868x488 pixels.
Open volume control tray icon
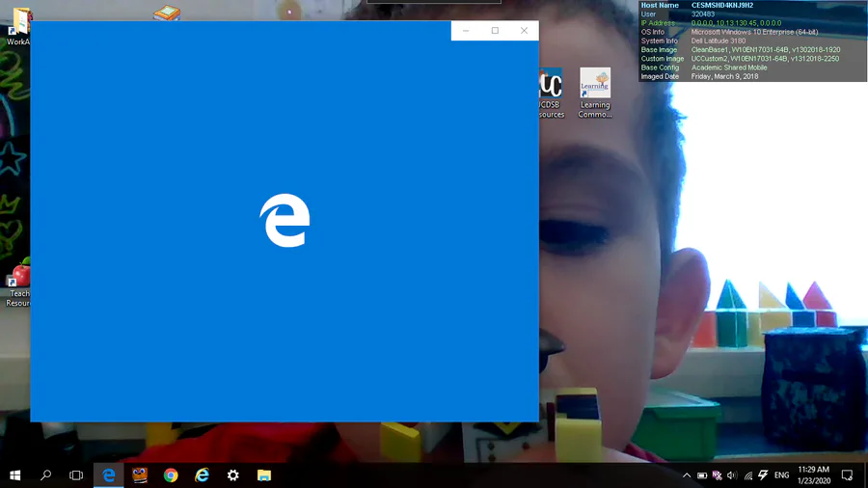click(732, 475)
